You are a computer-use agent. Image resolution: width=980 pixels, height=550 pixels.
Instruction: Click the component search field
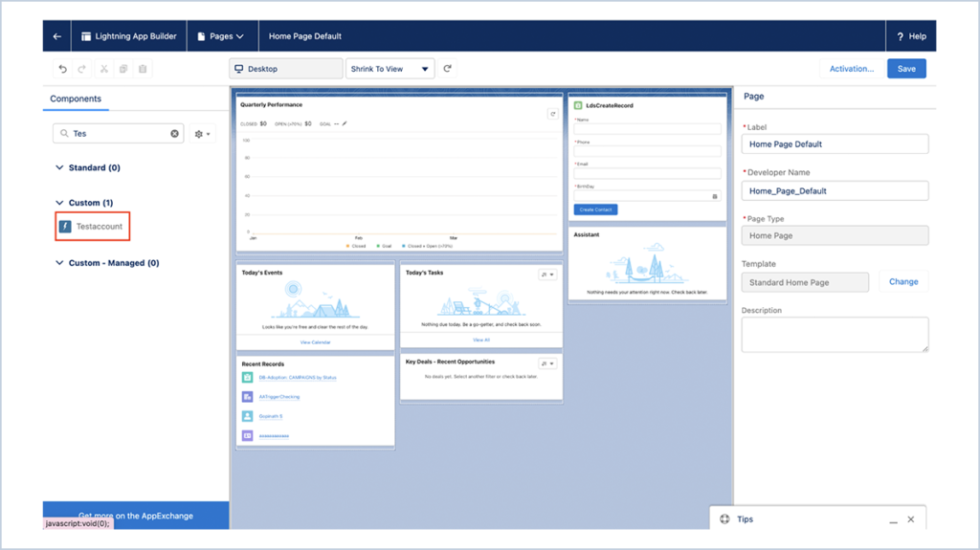(118, 133)
